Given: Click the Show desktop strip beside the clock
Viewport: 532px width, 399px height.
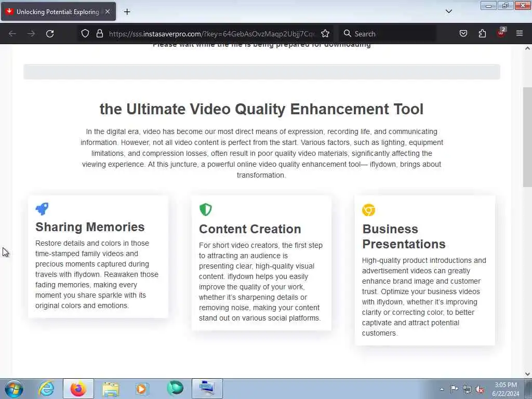Looking at the screenshot, I should tap(528, 389).
